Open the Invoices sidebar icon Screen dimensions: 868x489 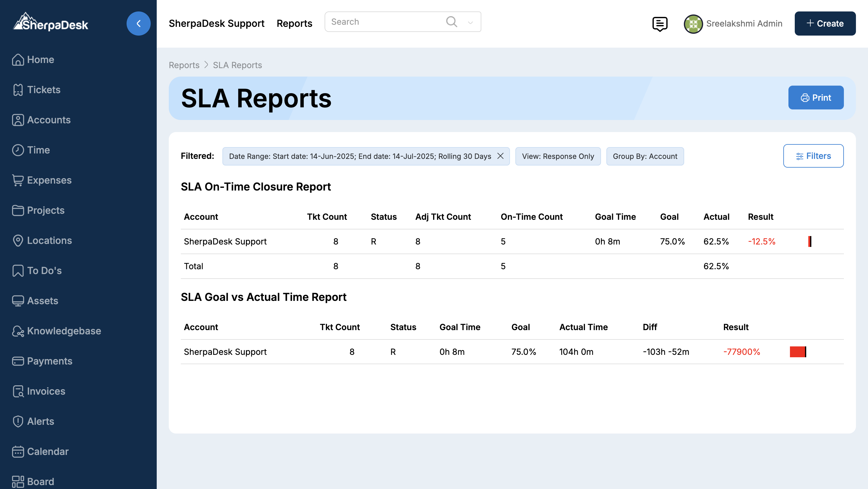(x=17, y=391)
